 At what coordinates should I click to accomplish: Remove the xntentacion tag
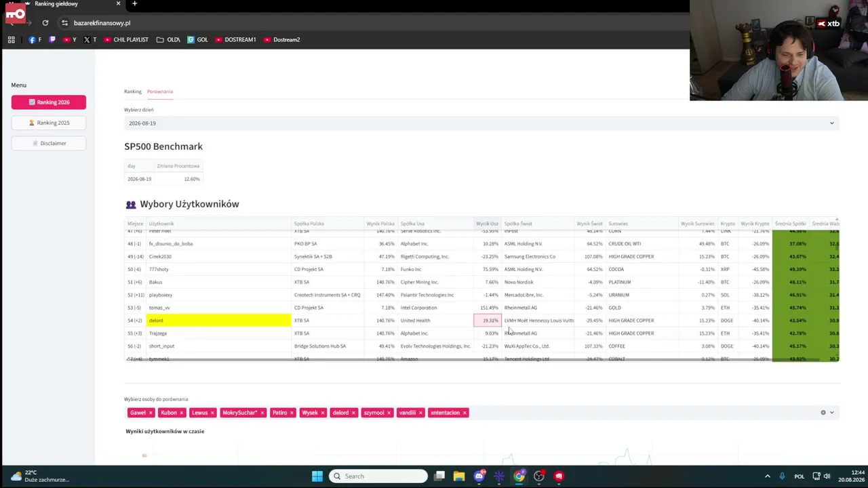[465, 413]
